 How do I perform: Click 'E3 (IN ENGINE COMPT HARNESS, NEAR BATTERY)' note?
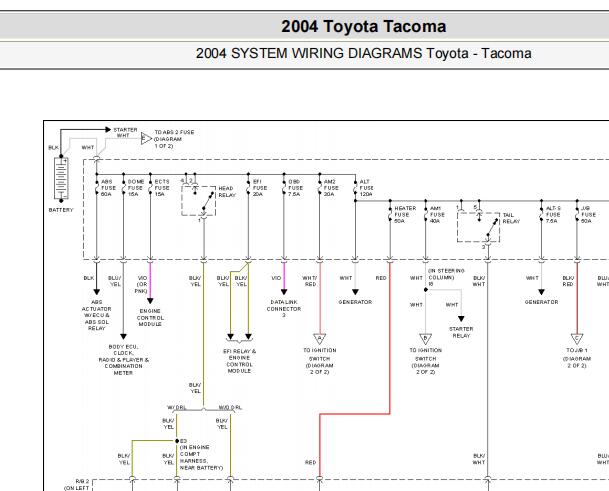point(201,454)
